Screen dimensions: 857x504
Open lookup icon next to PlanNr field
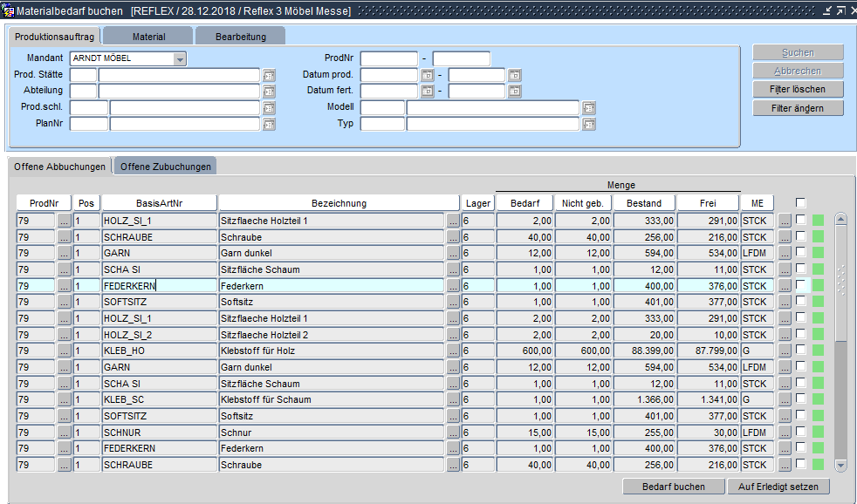[269, 125]
